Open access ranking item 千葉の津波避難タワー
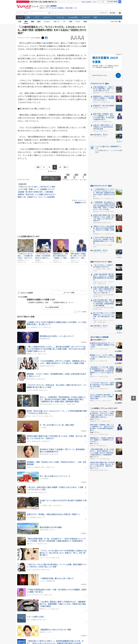Screen dimensions: 138x644 (104, 89)
